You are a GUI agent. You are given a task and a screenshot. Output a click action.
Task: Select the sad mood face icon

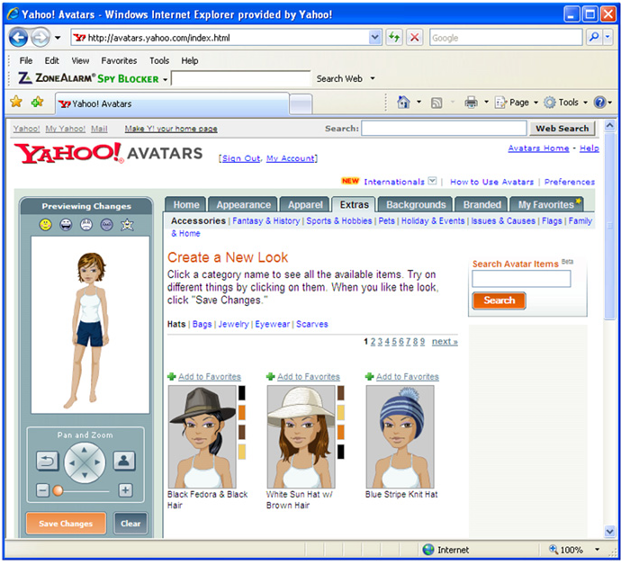86,224
